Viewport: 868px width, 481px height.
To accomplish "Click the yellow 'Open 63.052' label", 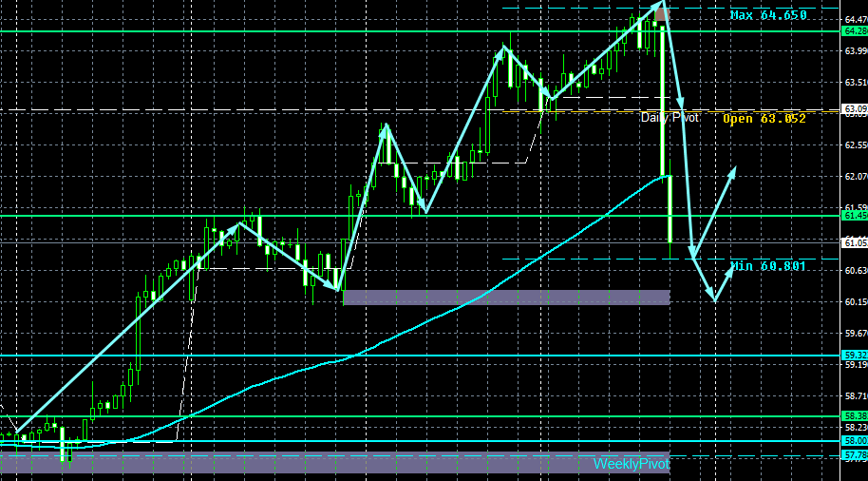I will coord(764,119).
